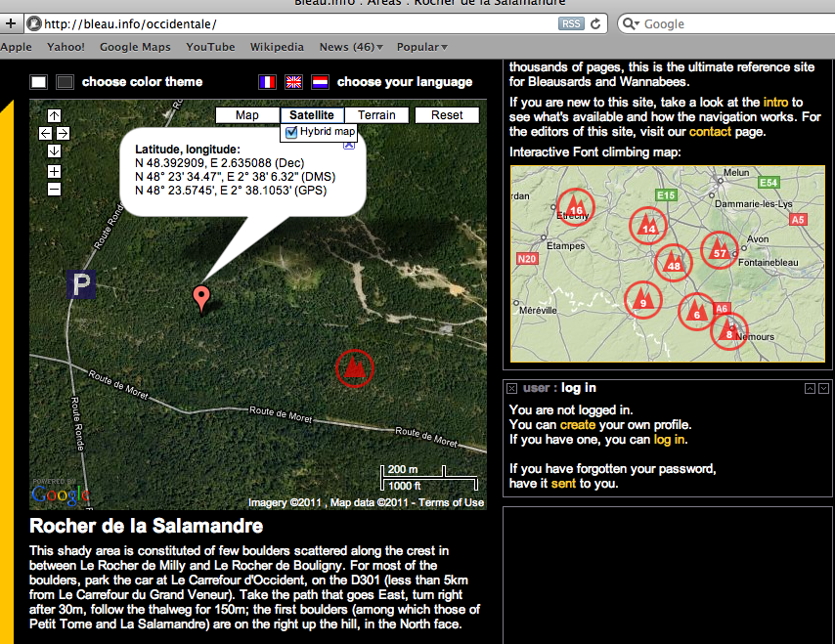This screenshot has height=644, width=835.
Task: Pan the map down with arrow button
Action: coord(54,151)
